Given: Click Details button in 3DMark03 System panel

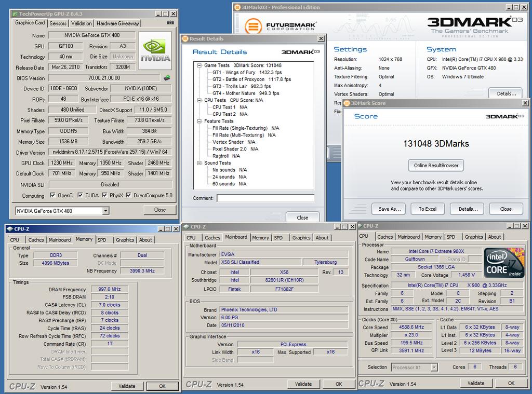Looking at the screenshot, I should [x=506, y=93].
